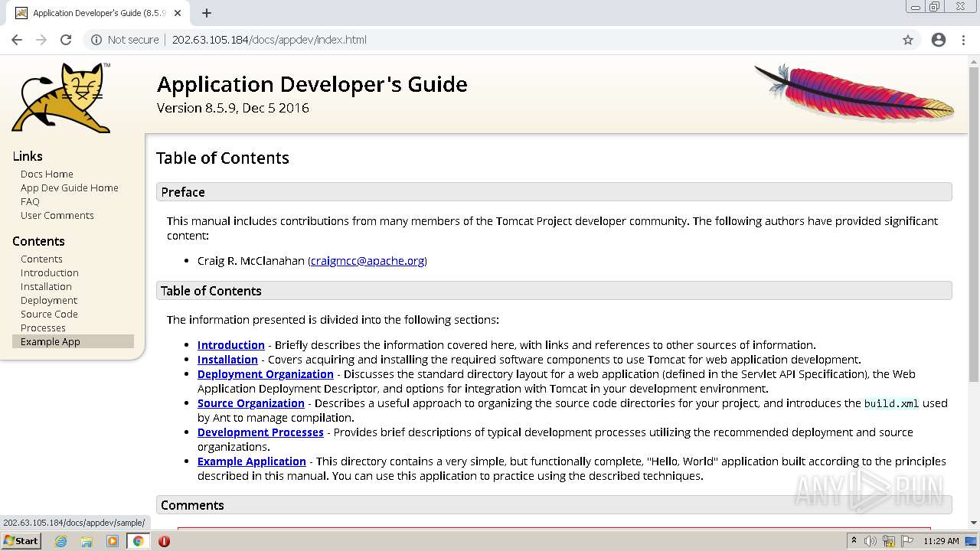Viewport: 980px width, 551px height.
Task: Select the Chrome icon in the taskbar
Action: click(x=139, y=541)
